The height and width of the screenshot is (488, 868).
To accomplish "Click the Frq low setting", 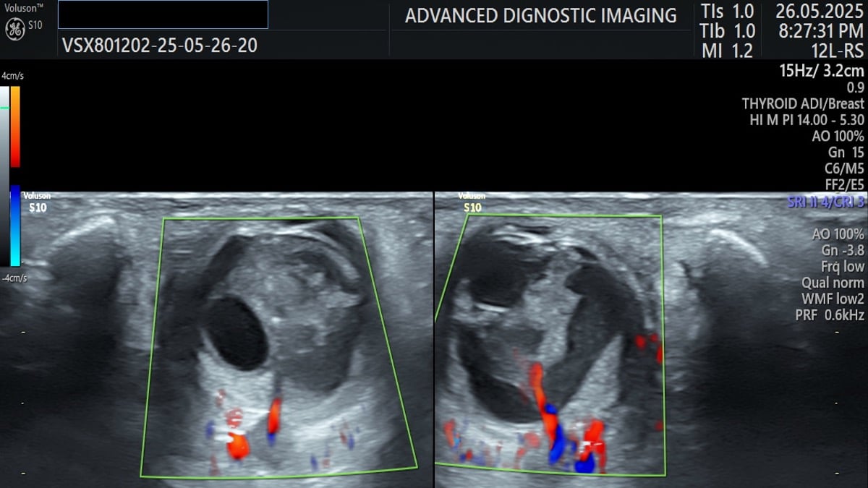I will pos(842,266).
